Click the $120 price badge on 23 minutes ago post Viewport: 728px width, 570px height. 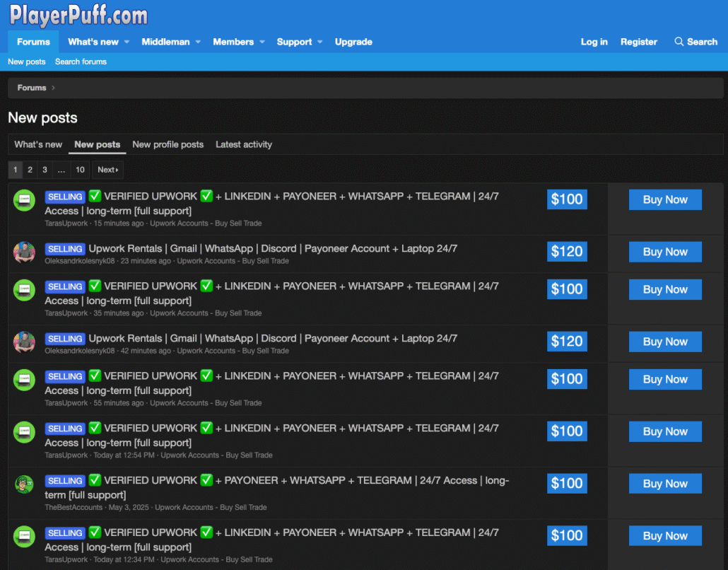point(567,251)
